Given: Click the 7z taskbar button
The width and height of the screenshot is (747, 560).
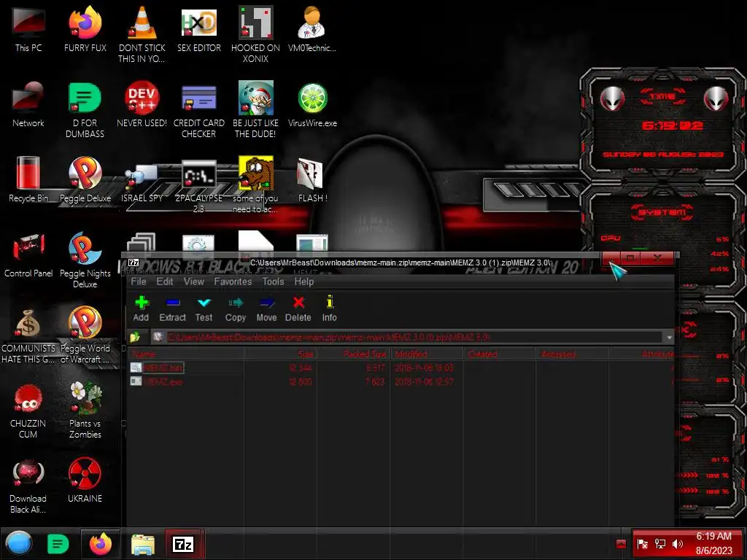Looking at the screenshot, I should coord(183,544).
